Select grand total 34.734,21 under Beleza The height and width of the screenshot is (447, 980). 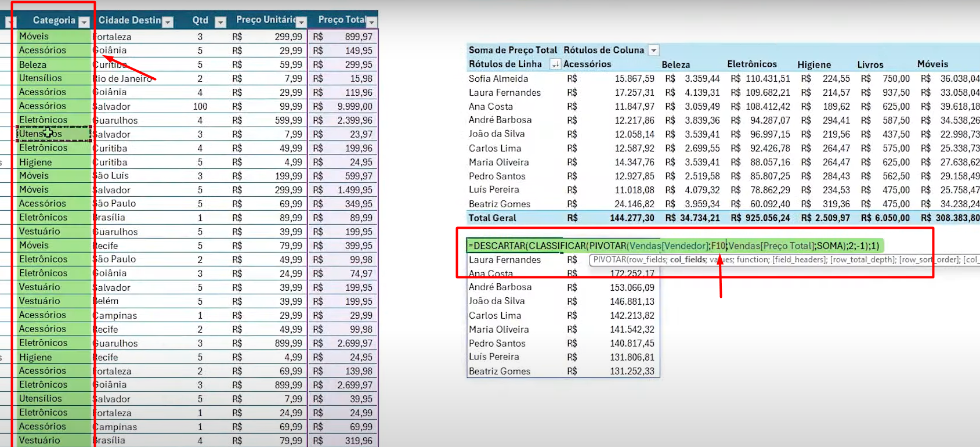tap(700, 218)
